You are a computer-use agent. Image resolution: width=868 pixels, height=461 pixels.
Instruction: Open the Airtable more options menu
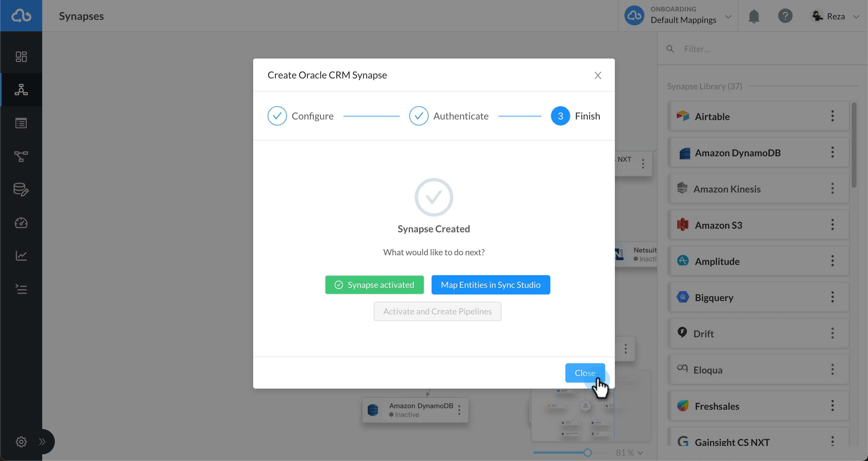point(832,116)
